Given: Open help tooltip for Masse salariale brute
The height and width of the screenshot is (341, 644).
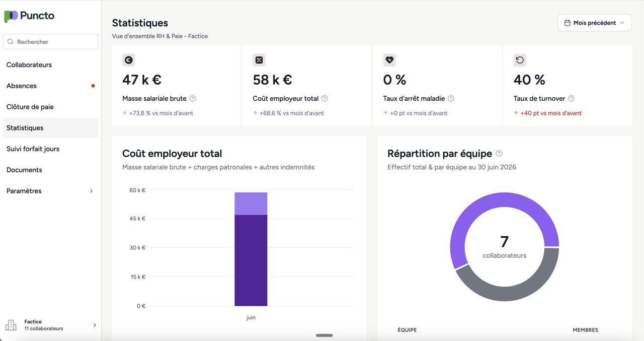Looking at the screenshot, I should (x=193, y=99).
